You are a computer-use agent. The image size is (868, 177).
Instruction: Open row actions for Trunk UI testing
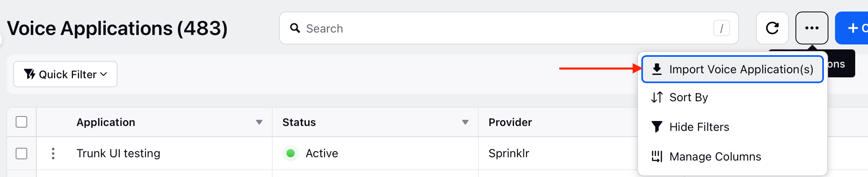[53, 154]
